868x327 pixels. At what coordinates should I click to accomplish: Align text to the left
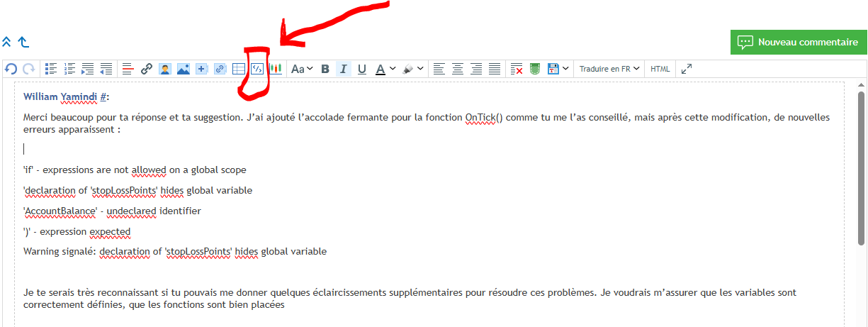pos(440,69)
